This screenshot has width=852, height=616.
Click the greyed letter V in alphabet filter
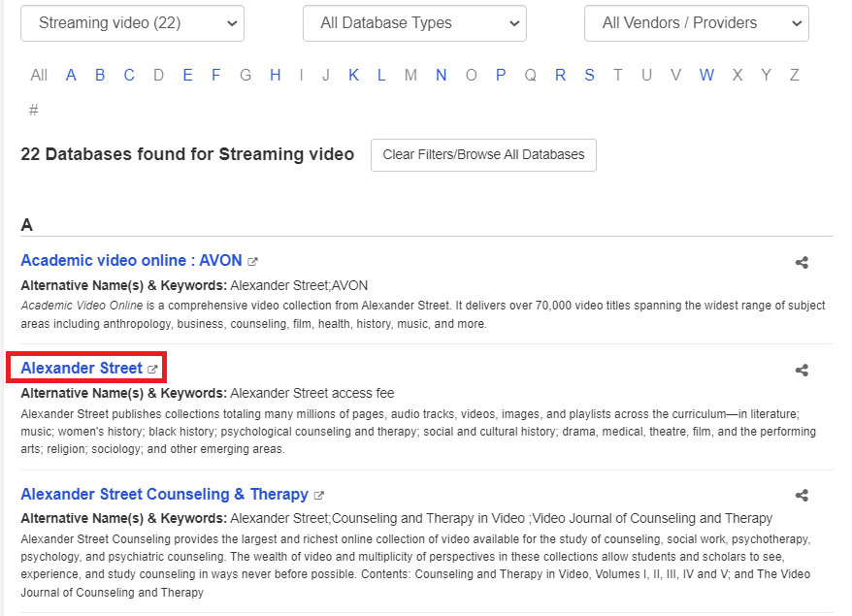[x=675, y=75]
